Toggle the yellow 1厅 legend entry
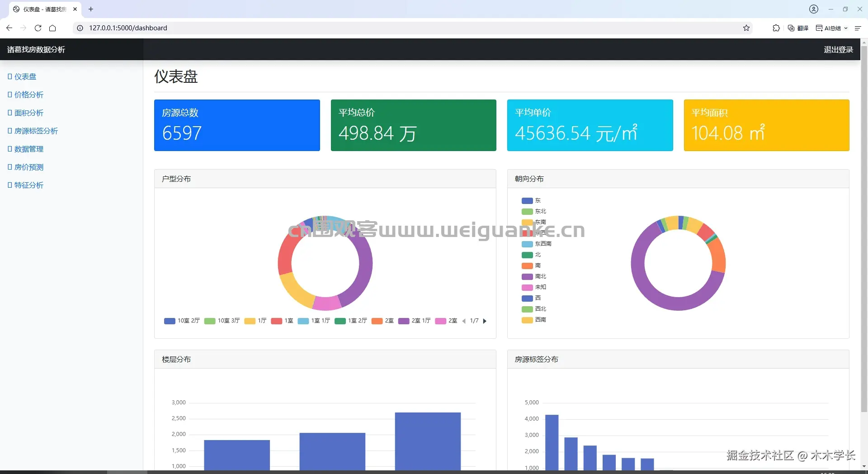Viewport: 868px width, 474px height. (x=255, y=321)
